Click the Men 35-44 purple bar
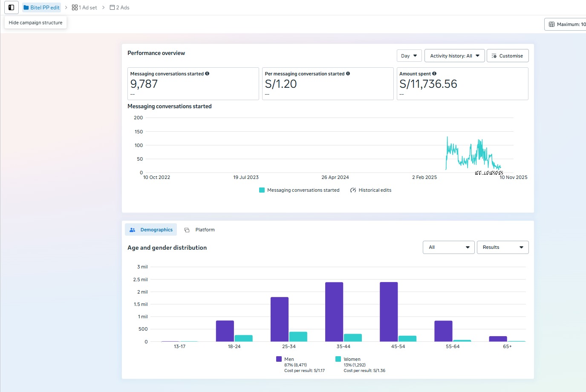586x392 pixels. pos(334,311)
